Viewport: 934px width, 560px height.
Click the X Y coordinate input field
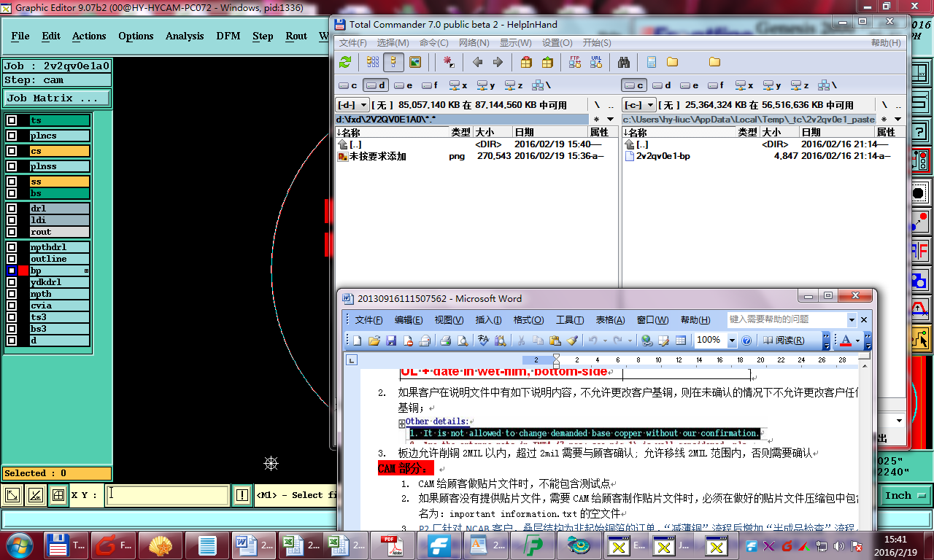point(166,495)
